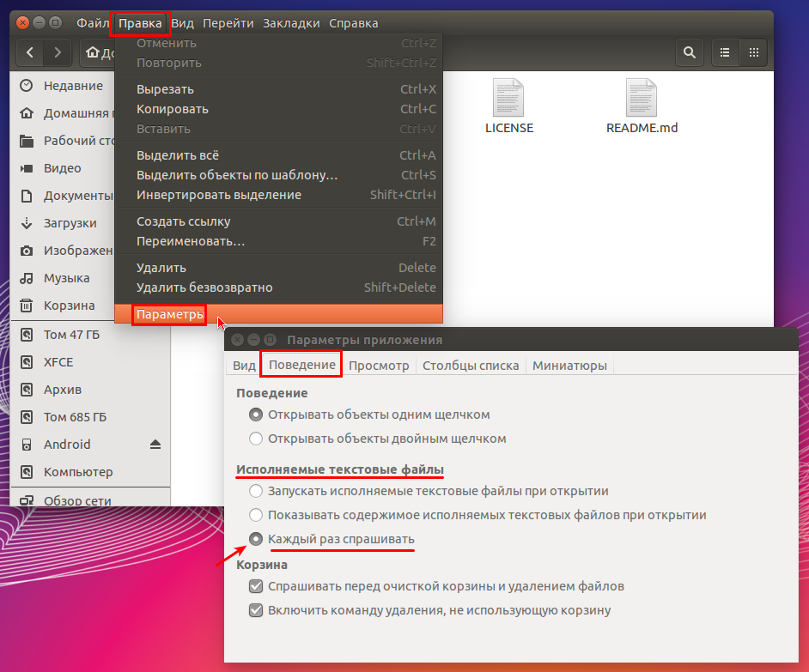Open the Файл menu

93,23
